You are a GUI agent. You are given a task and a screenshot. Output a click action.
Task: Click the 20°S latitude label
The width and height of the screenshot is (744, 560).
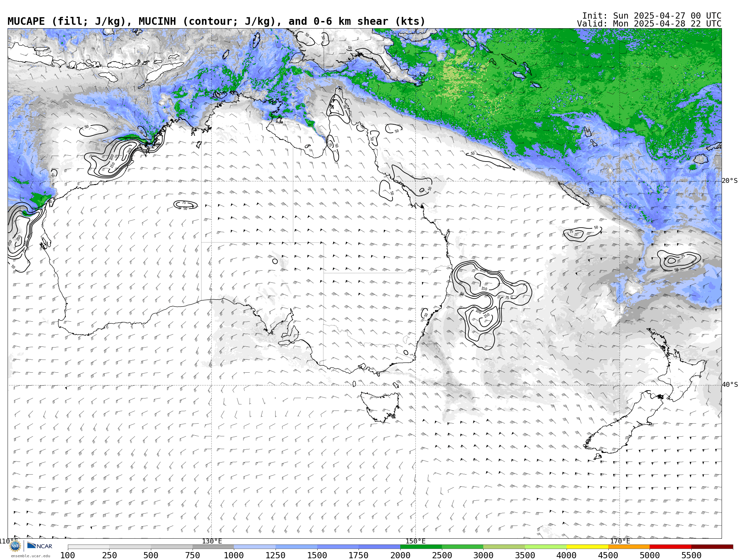coord(730,181)
